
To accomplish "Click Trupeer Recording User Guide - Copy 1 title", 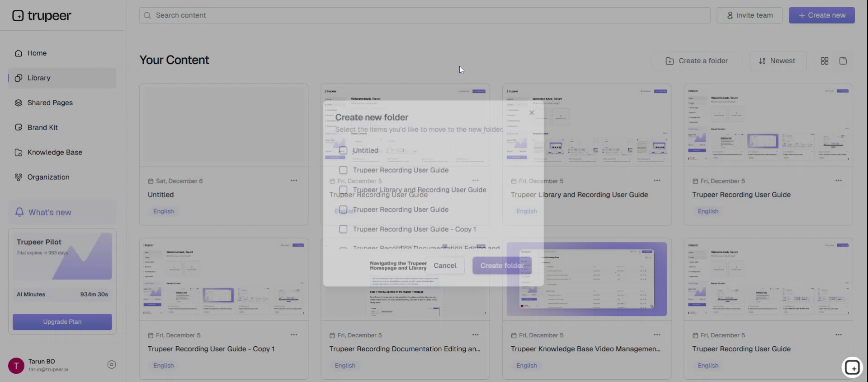I will click(x=211, y=349).
